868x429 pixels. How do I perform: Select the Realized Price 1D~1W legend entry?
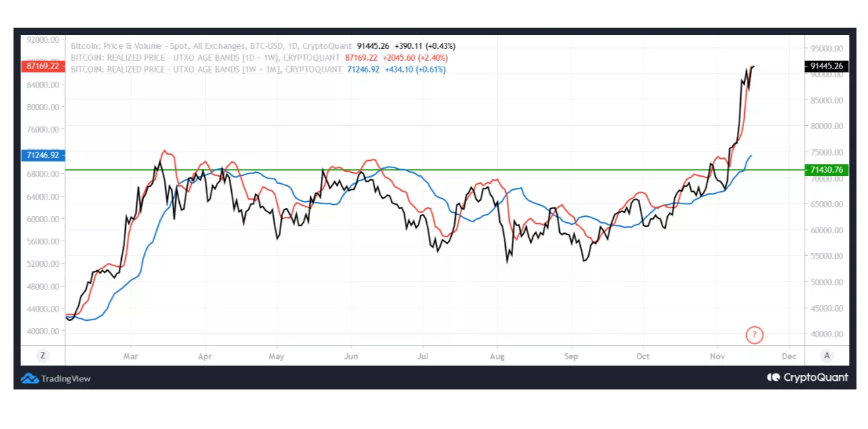[206, 57]
